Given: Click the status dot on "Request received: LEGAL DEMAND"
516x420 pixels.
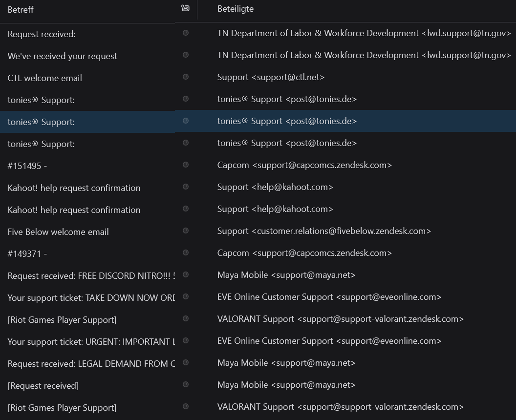Looking at the screenshot, I should pyautogui.click(x=186, y=362).
